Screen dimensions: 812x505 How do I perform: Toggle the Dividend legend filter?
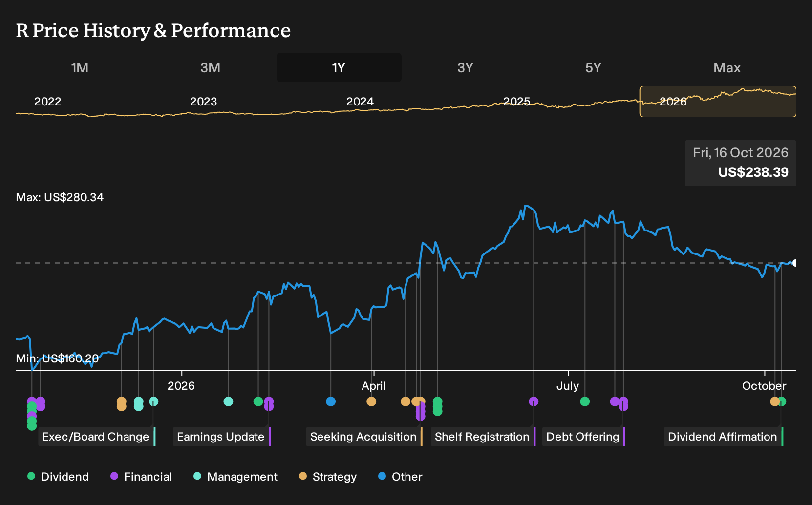tap(58, 477)
